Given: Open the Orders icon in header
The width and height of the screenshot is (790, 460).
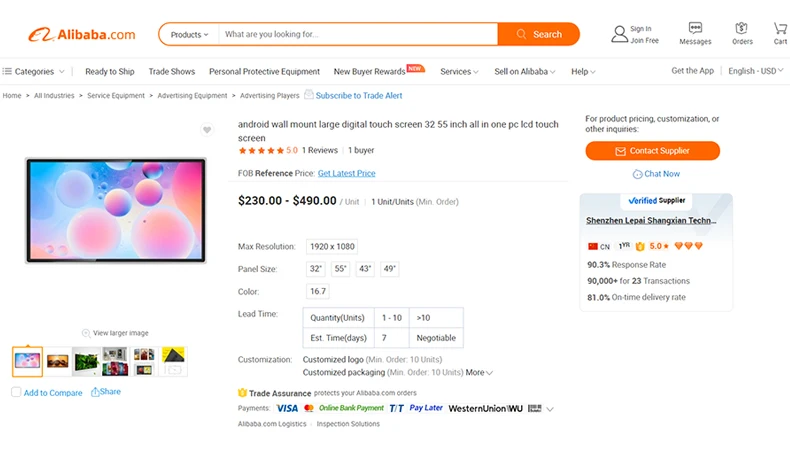Looking at the screenshot, I should coord(742,28).
